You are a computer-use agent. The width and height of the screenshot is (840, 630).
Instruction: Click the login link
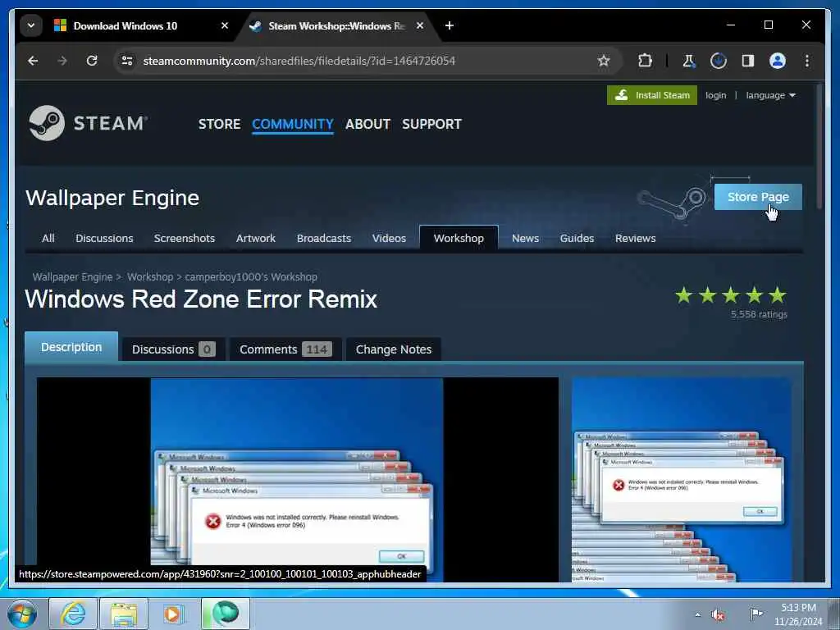[715, 95]
